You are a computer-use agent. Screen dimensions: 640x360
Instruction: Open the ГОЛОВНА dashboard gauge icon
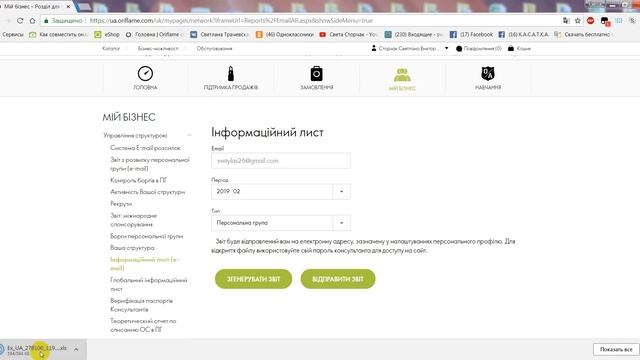145,74
